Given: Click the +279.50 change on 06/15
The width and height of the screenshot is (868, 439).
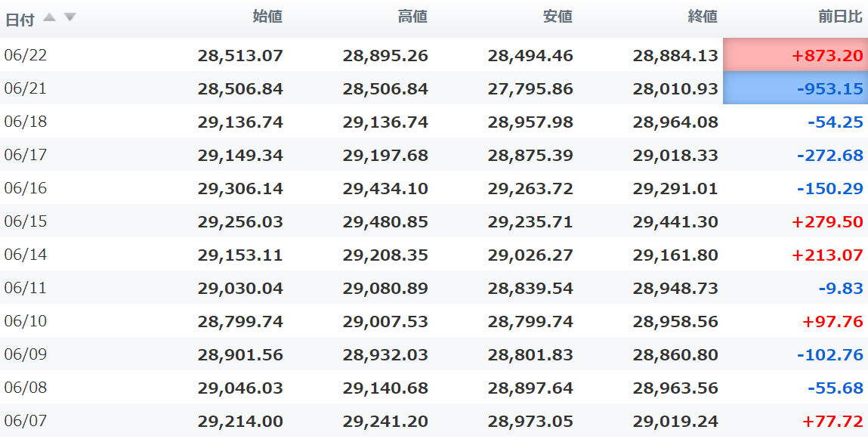Looking at the screenshot, I should coord(828,221).
